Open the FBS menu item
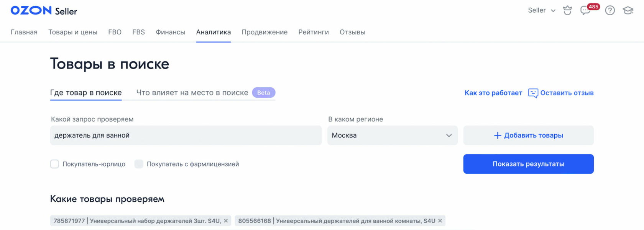644x230 pixels. click(x=138, y=32)
